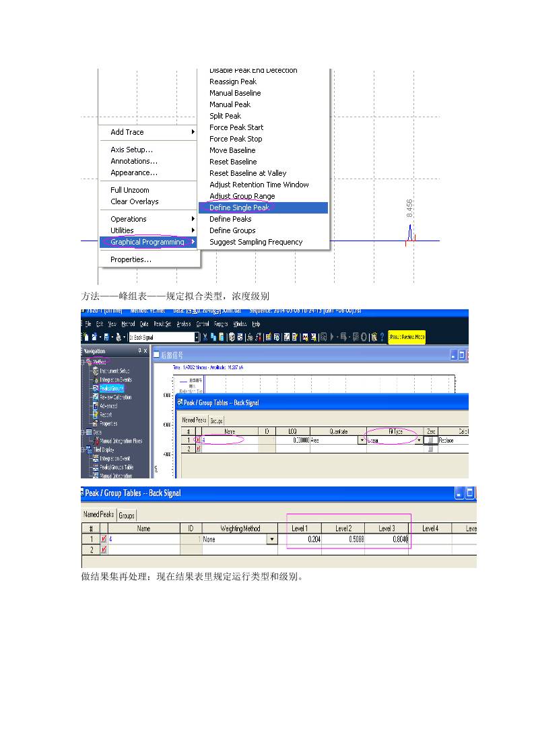
Task: Toggle row 2 checkbox in Weighting Method table
Action: tap(104, 550)
